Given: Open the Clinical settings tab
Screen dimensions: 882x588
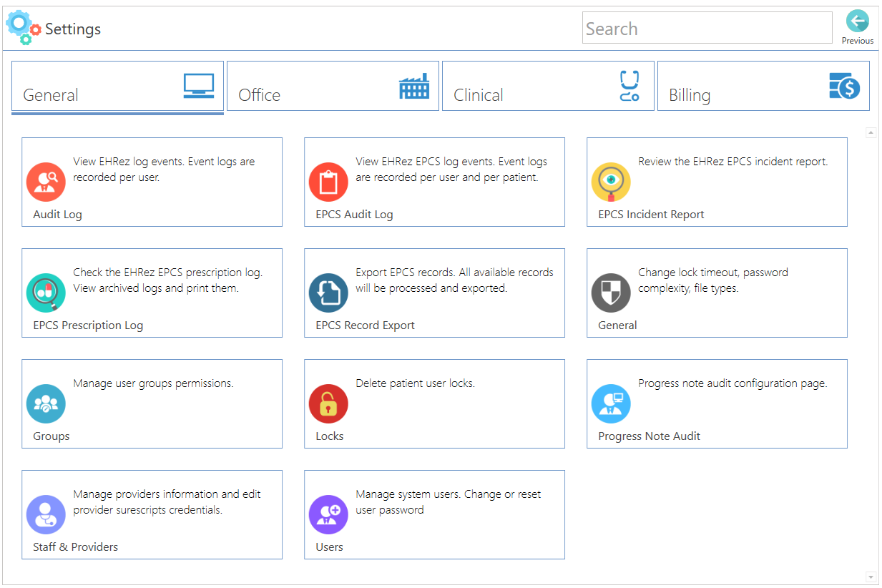Looking at the screenshot, I should click(x=548, y=86).
